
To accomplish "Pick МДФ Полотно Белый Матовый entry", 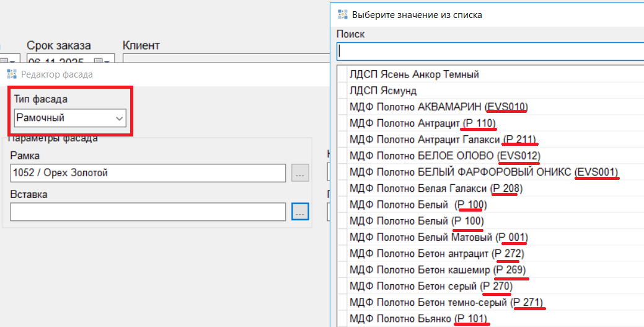I will pos(438,237).
